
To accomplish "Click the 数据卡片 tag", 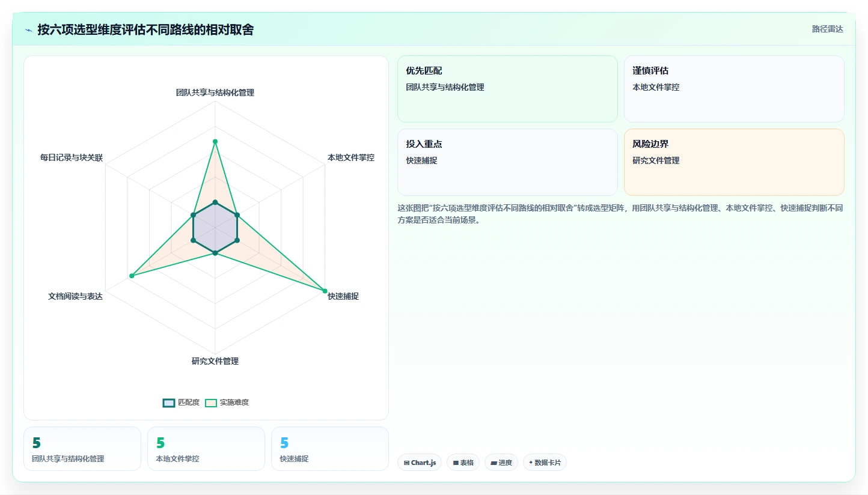I will [545, 463].
